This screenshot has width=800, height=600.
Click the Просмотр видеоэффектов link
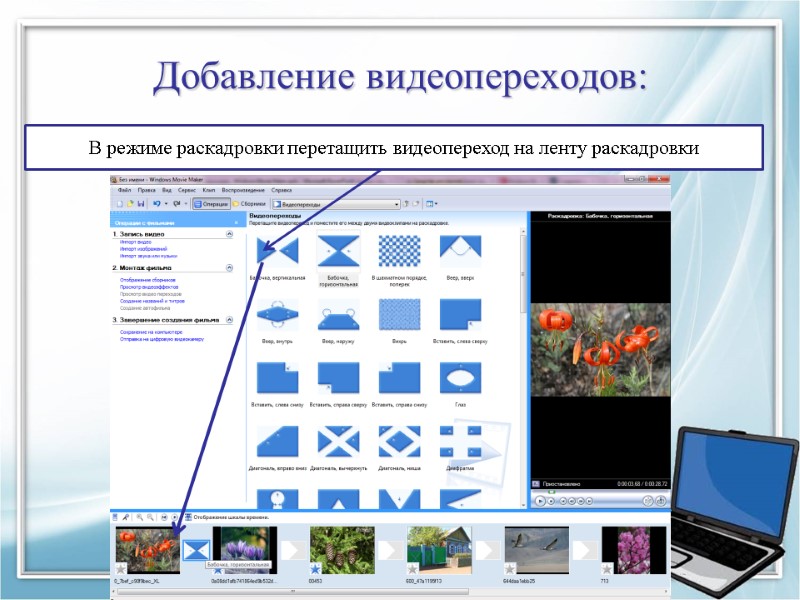pyautogui.click(x=149, y=287)
